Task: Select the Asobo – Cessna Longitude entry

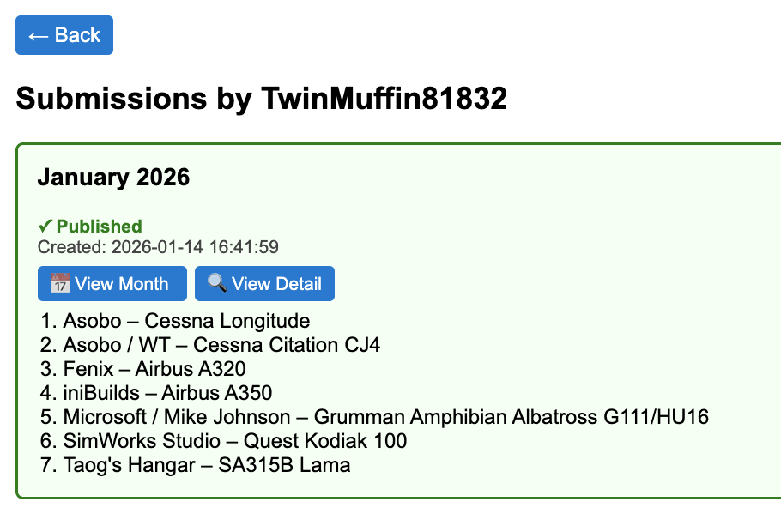Action: click(x=186, y=321)
